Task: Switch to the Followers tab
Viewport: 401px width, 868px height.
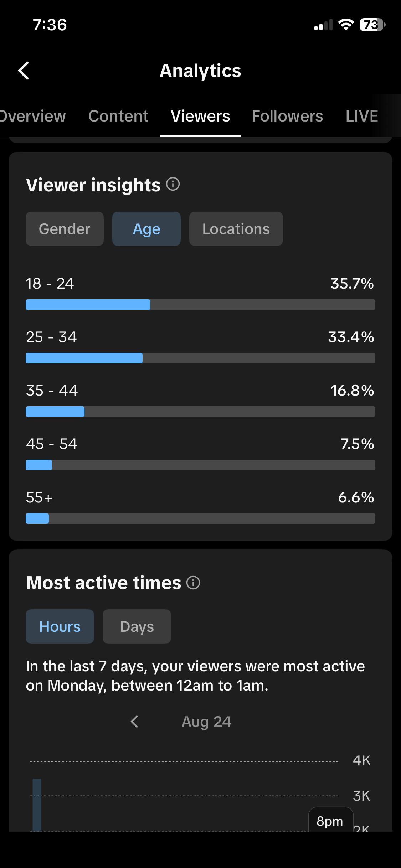Action: pos(287,116)
